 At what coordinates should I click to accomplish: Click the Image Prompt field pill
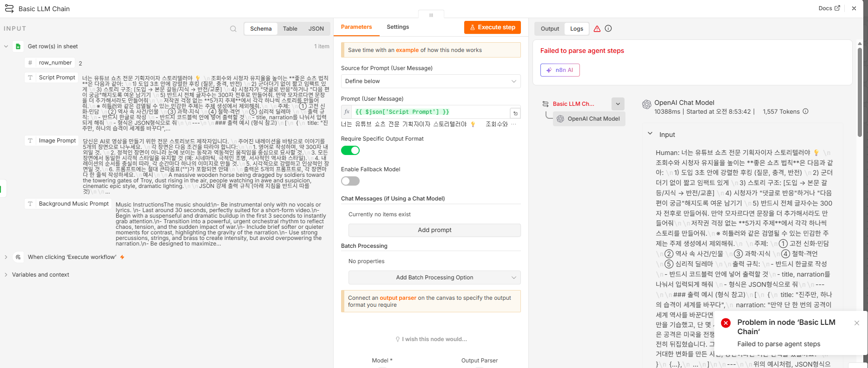[52, 141]
